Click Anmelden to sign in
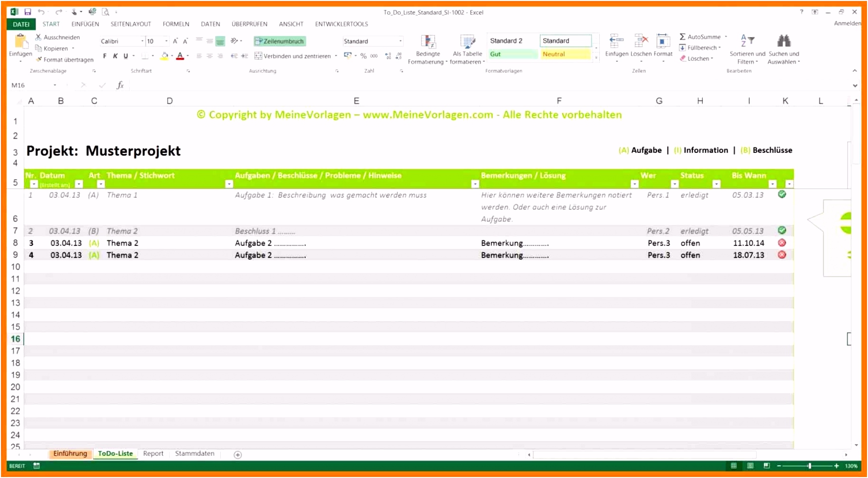Image resolution: width=868 pixels, height=478 pixels. (x=847, y=23)
